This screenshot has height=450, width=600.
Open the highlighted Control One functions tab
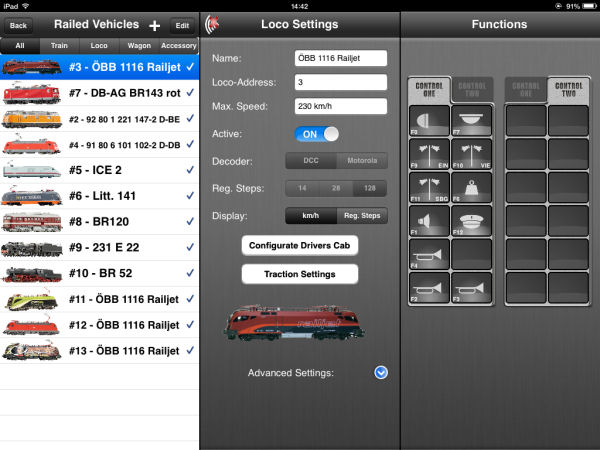click(x=429, y=90)
